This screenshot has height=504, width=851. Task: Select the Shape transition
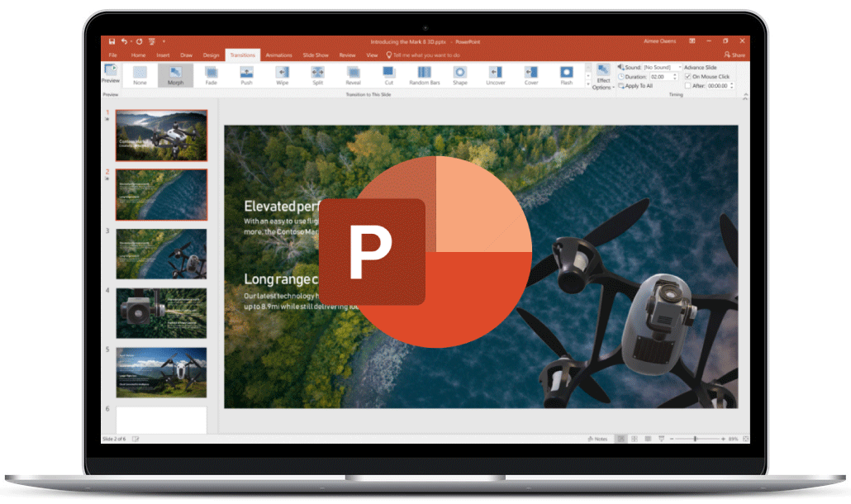[460, 75]
